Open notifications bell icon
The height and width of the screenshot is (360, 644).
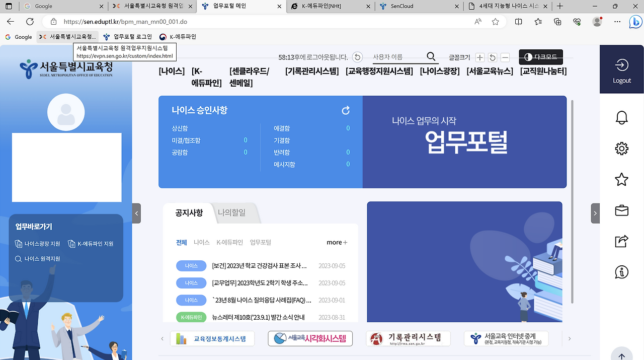622,118
